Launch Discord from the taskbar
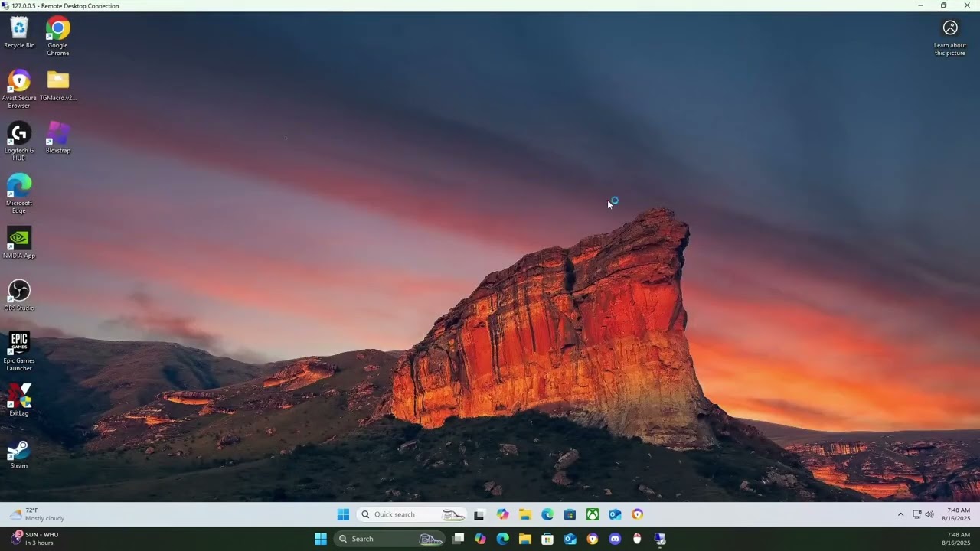This screenshot has height=551, width=980. coord(615,539)
